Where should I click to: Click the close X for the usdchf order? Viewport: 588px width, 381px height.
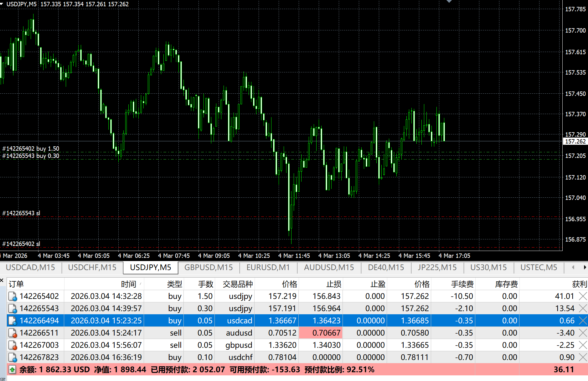click(x=582, y=357)
